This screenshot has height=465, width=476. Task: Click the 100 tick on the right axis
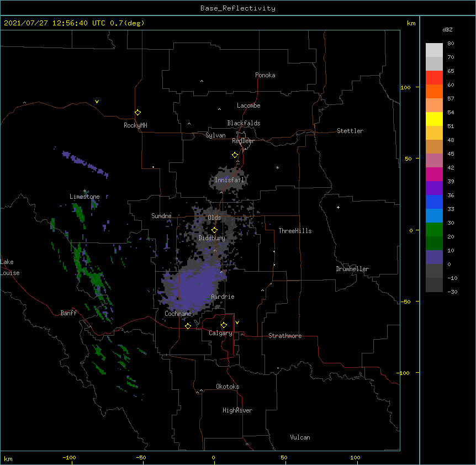405,87
